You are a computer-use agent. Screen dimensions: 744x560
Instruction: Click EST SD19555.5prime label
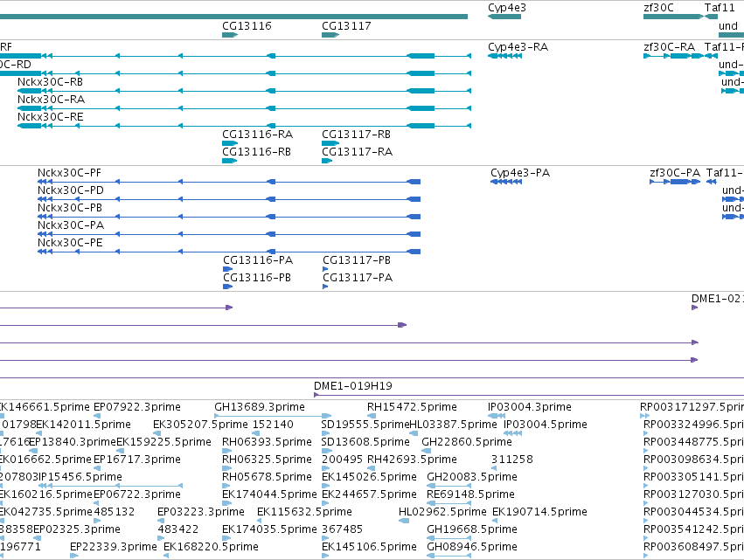(365, 425)
